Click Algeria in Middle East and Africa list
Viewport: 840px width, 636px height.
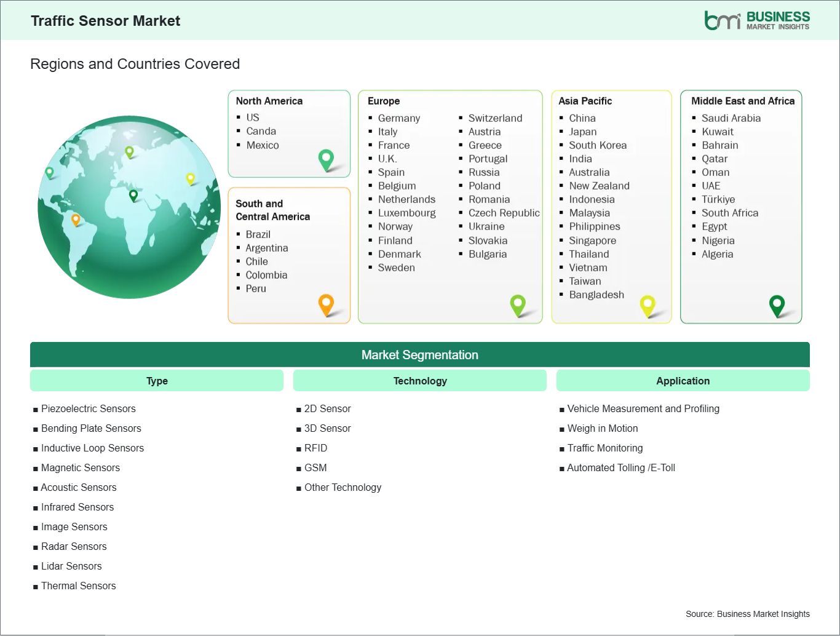[718, 254]
